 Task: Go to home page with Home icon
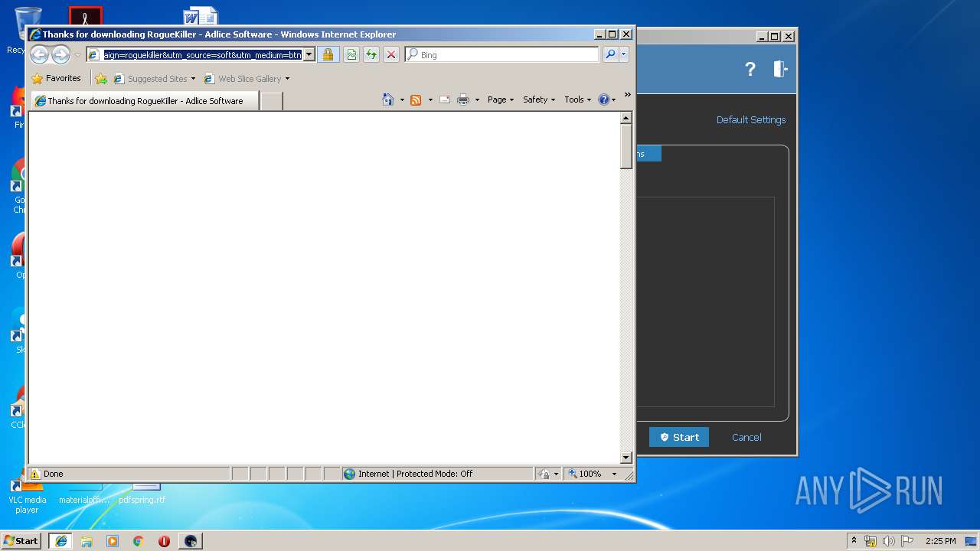click(388, 99)
